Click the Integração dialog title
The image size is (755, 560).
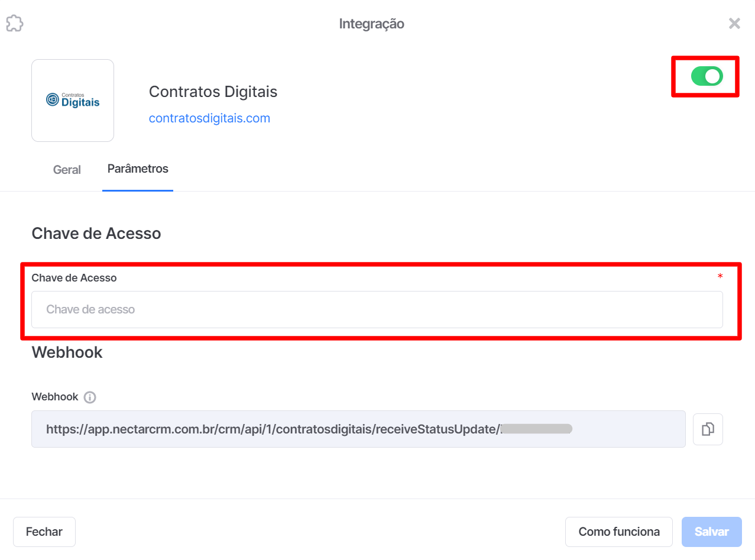pos(372,24)
